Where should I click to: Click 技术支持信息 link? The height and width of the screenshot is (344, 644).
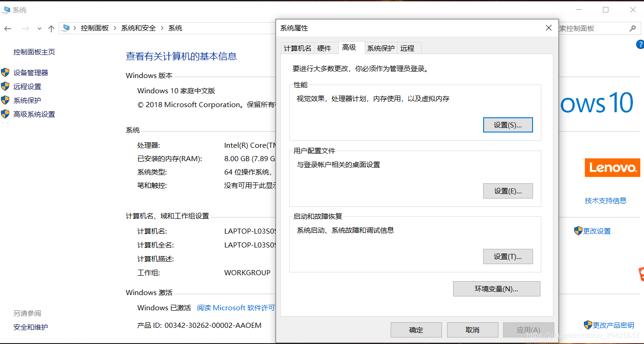pyautogui.click(x=606, y=200)
